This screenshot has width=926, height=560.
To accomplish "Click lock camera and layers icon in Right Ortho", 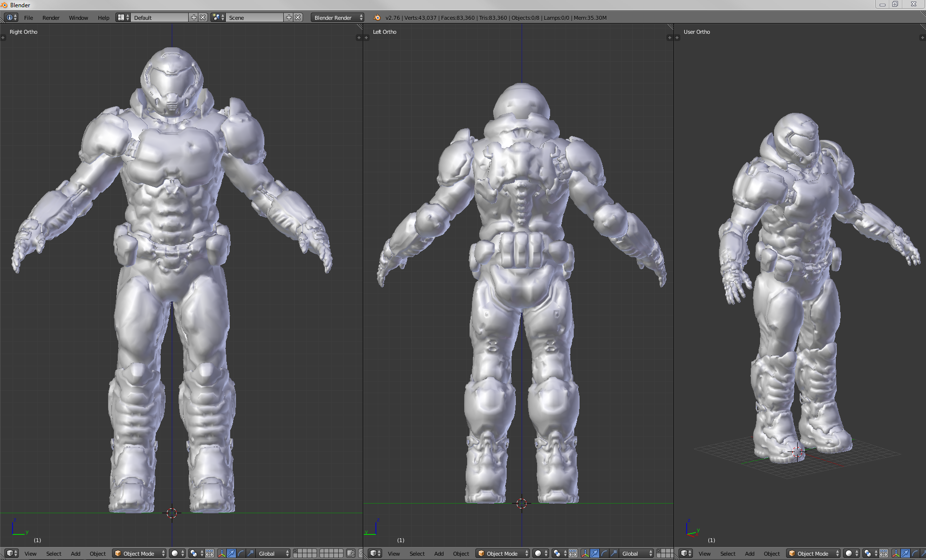I will click(x=351, y=553).
